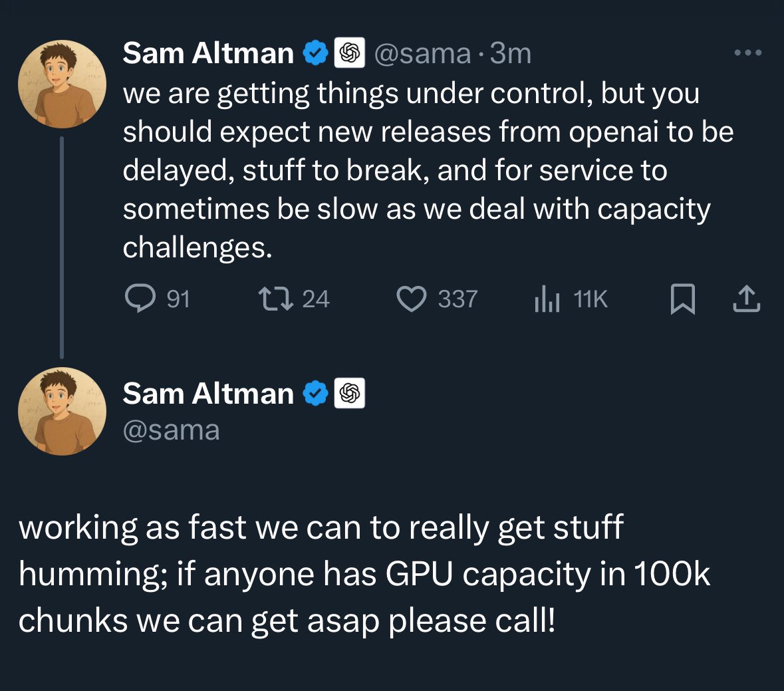Bookmark the first tweet
The width and height of the screenshot is (784, 691).
click(682, 299)
